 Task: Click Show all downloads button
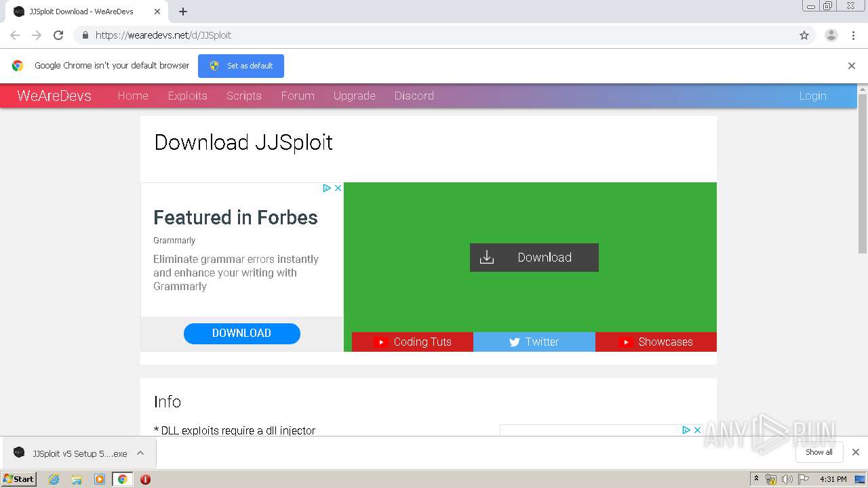point(819,452)
